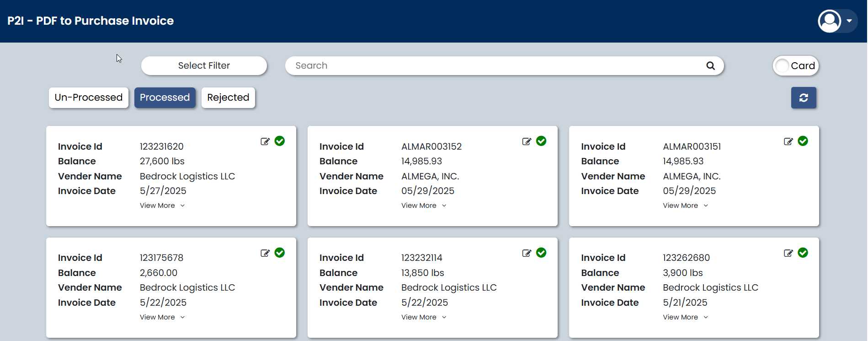This screenshot has height=341, width=868.
Task: Click green checkmark on invoice 123232114 card
Action: (541, 253)
